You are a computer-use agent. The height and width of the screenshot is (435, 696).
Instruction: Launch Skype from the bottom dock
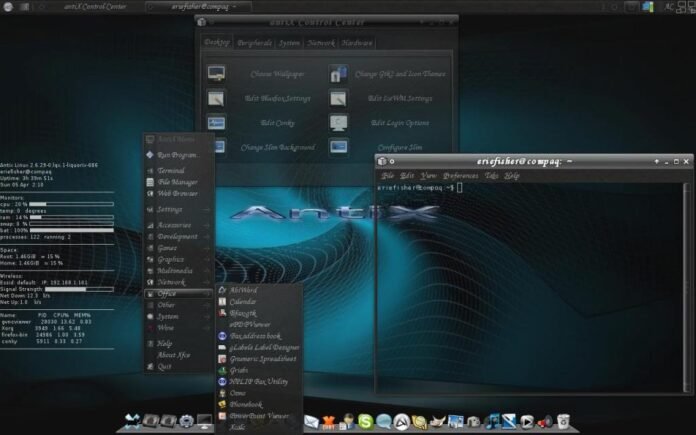[365, 422]
